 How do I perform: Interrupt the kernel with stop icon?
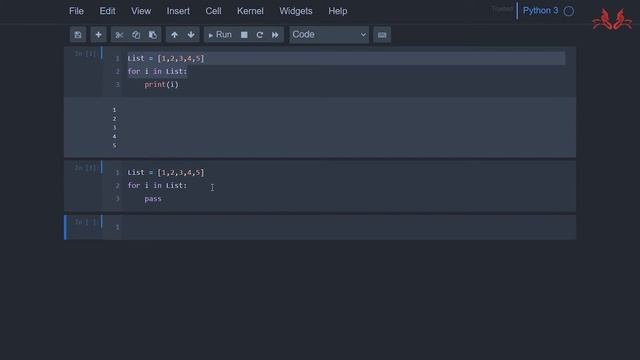tap(244, 35)
